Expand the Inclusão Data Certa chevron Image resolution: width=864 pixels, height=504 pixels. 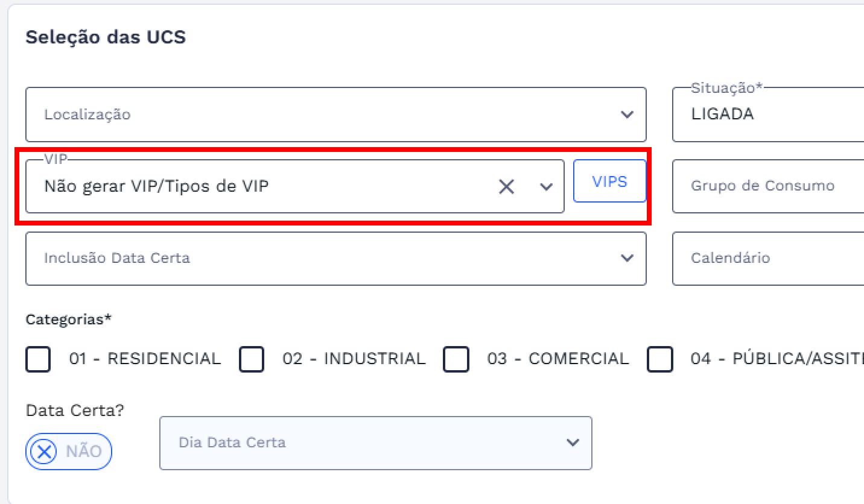[627, 258]
